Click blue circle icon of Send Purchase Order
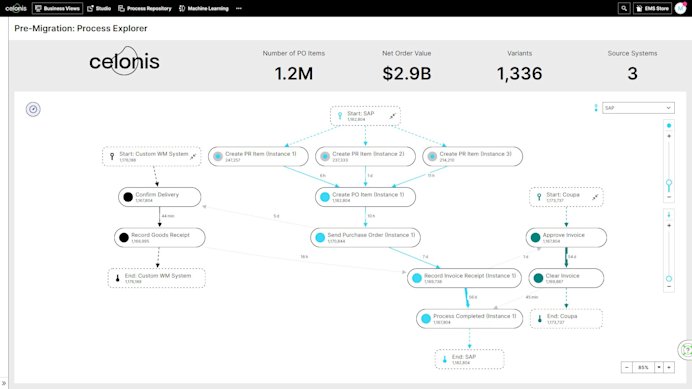Screen dimensions: 692x389 [x=320, y=238]
